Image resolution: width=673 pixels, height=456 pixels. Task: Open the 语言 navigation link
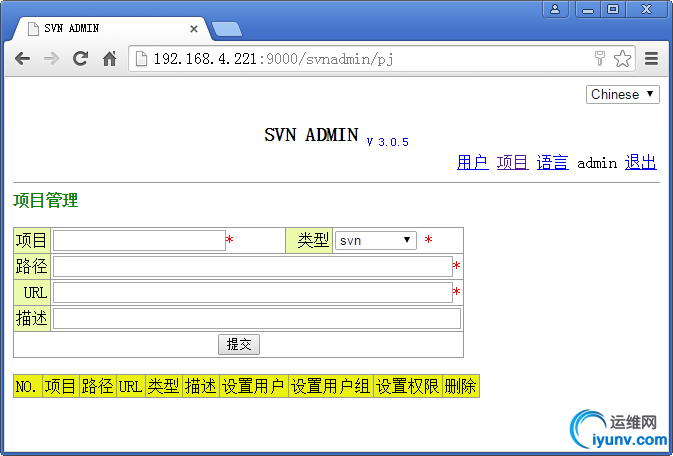click(x=552, y=162)
